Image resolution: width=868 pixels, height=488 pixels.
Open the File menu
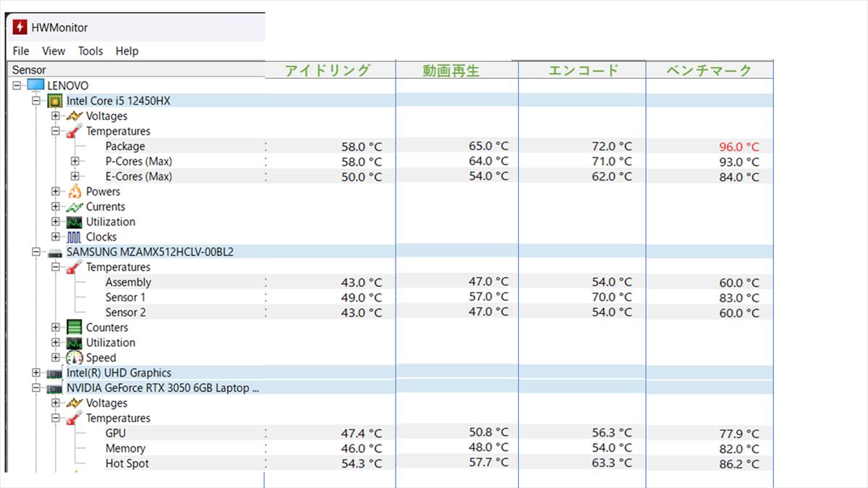(21, 51)
